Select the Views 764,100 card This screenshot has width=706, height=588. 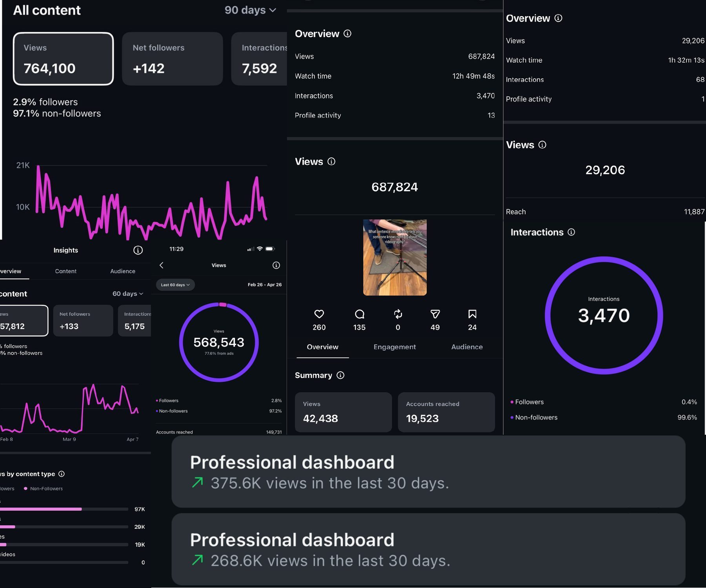click(x=64, y=59)
